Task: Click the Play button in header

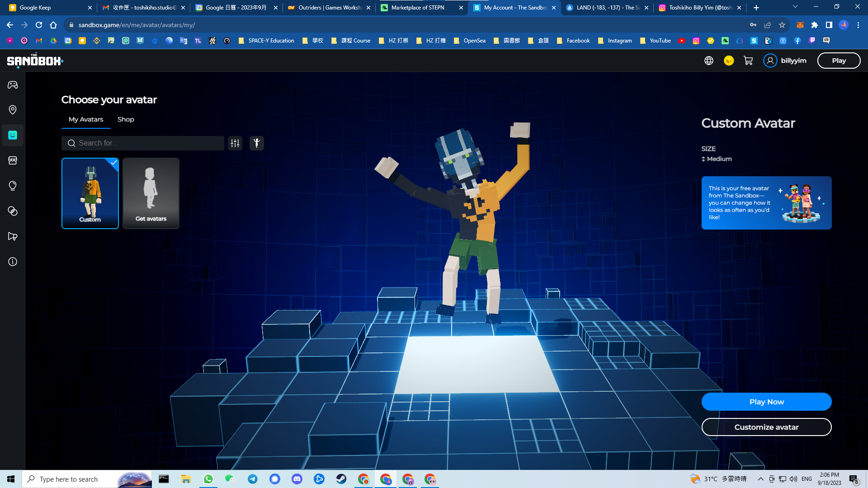Action: [x=839, y=61]
